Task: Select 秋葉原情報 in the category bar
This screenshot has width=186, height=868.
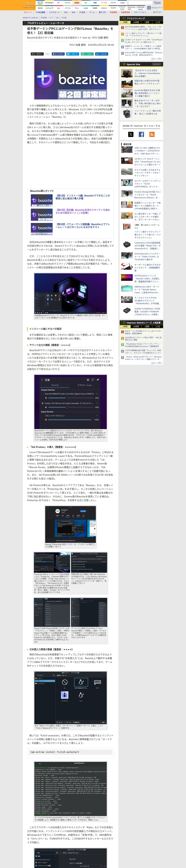Action: (x=125, y=12)
